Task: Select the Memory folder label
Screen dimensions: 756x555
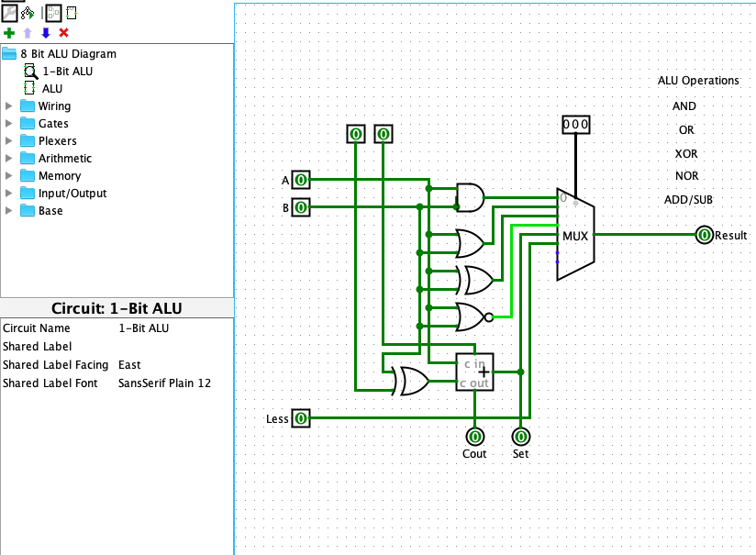Action: click(60, 175)
